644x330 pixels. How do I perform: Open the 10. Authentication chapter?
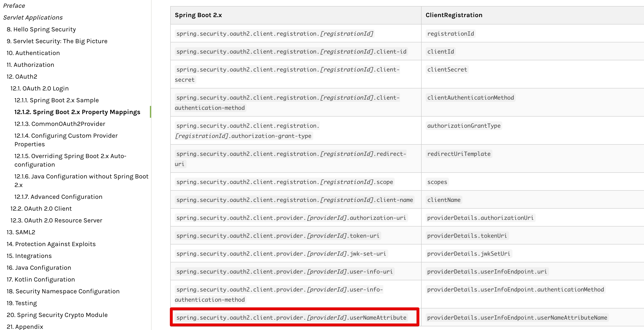pyautogui.click(x=33, y=53)
